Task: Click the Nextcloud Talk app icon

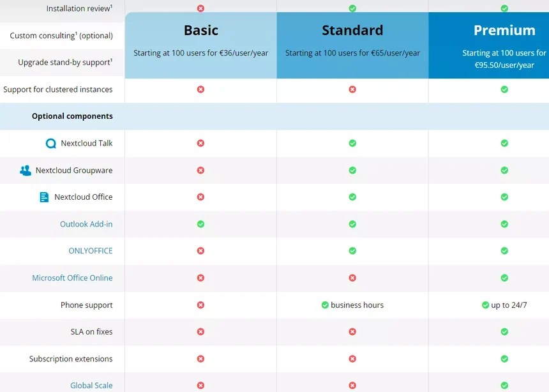Action: pyautogui.click(x=51, y=143)
